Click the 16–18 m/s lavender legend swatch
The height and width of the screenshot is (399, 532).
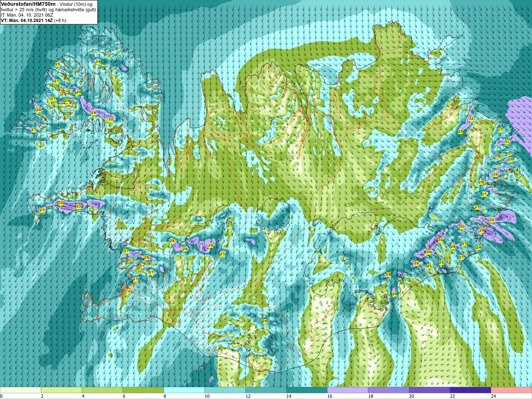coord(348,390)
